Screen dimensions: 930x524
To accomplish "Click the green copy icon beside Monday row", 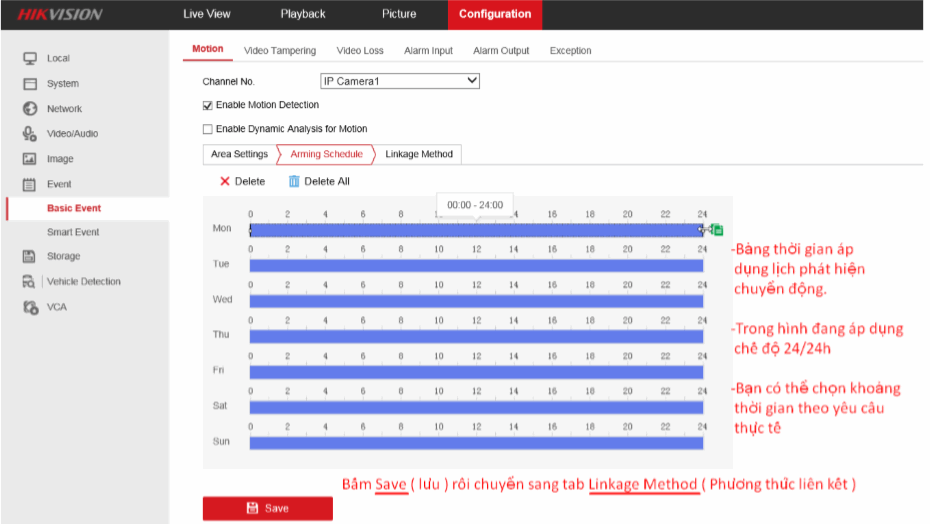I will click(717, 230).
